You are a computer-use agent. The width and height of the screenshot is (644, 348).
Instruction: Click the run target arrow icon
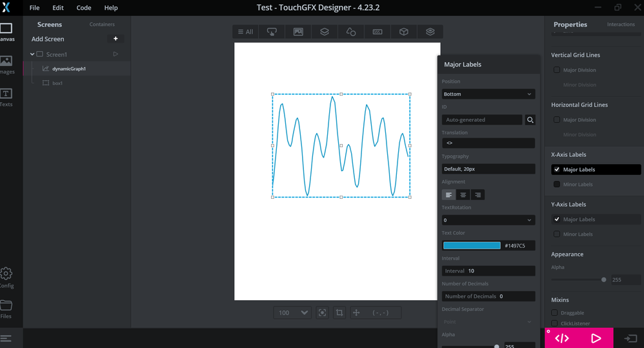click(x=630, y=338)
